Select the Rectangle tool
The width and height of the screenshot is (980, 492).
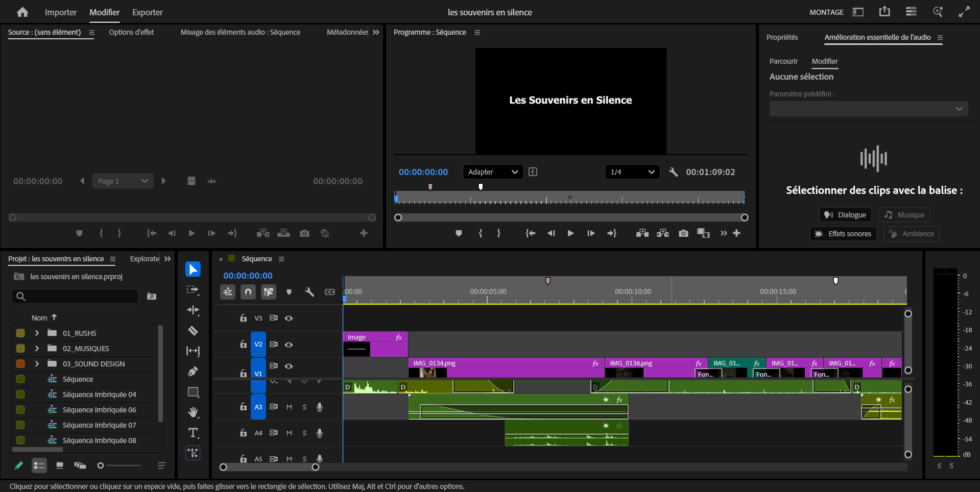(193, 392)
